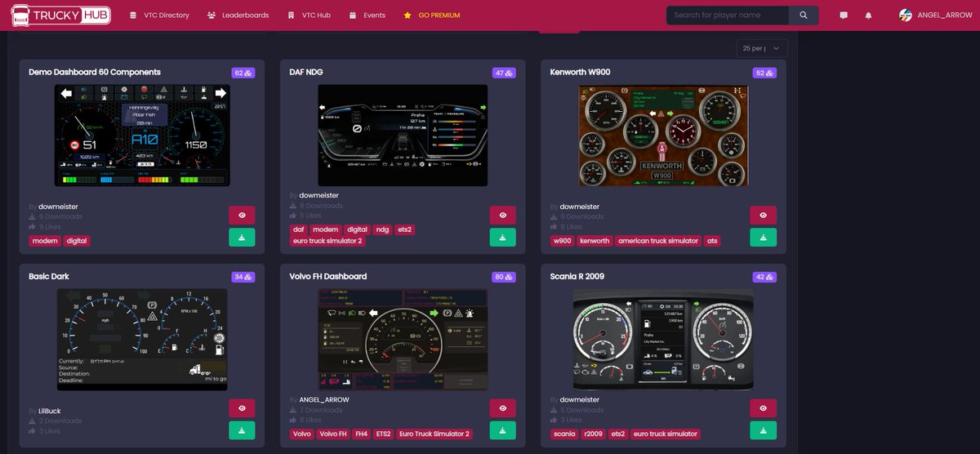Download the Volvo FH Dashboard

coord(503,430)
